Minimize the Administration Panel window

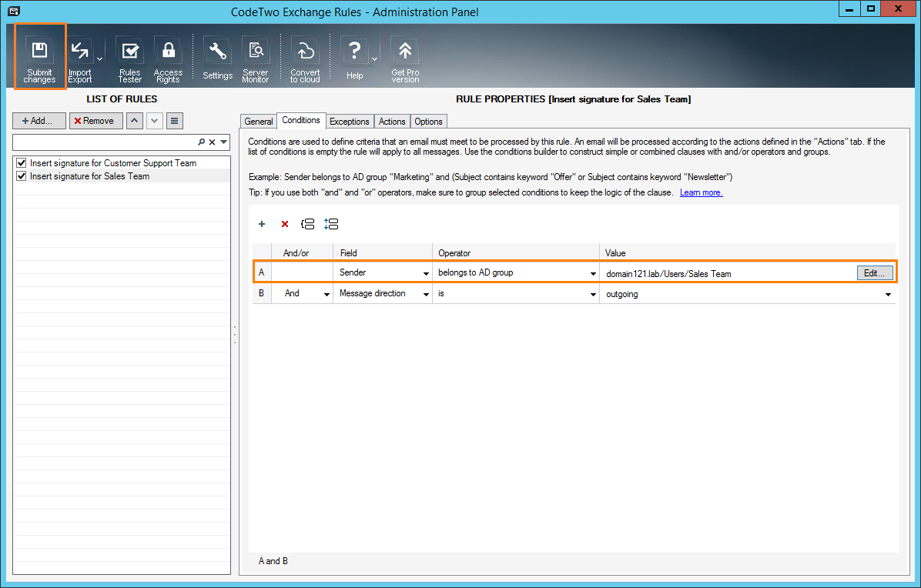[849, 9]
